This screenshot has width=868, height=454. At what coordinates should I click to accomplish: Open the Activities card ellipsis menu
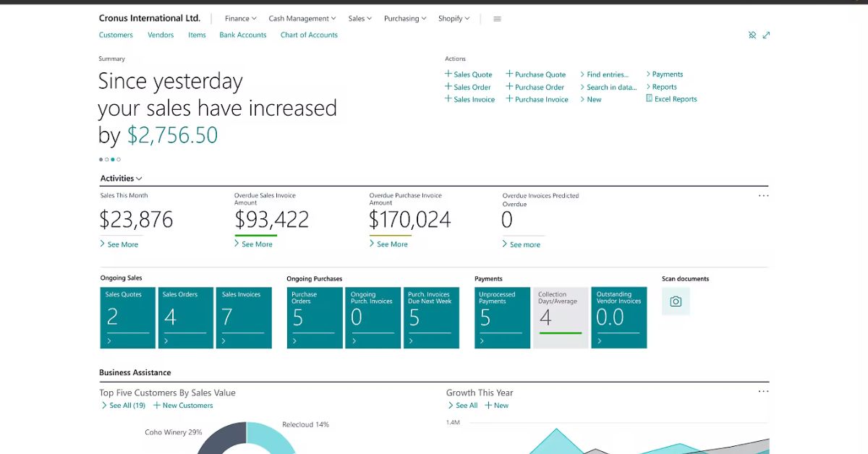point(763,195)
